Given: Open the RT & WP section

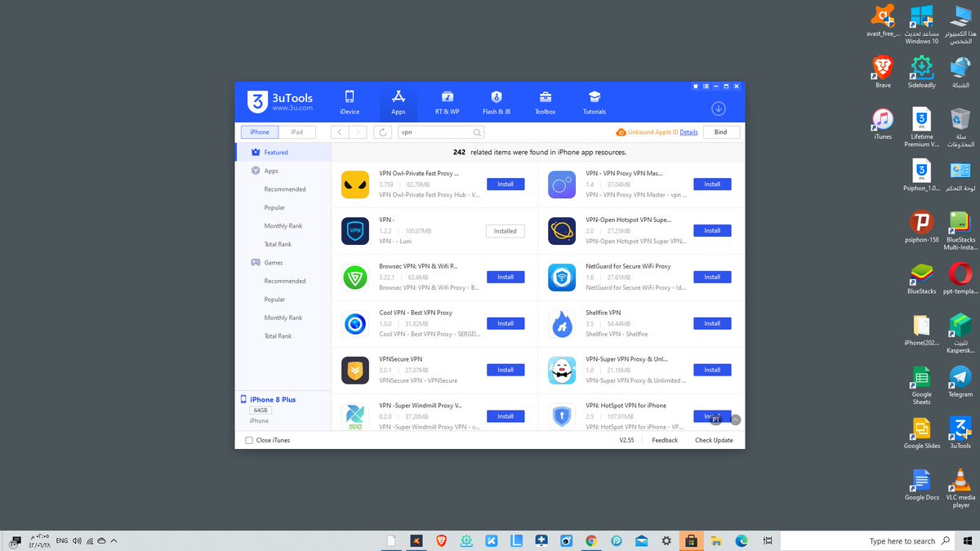Looking at the screenshot, I should [x=447, y=102].
